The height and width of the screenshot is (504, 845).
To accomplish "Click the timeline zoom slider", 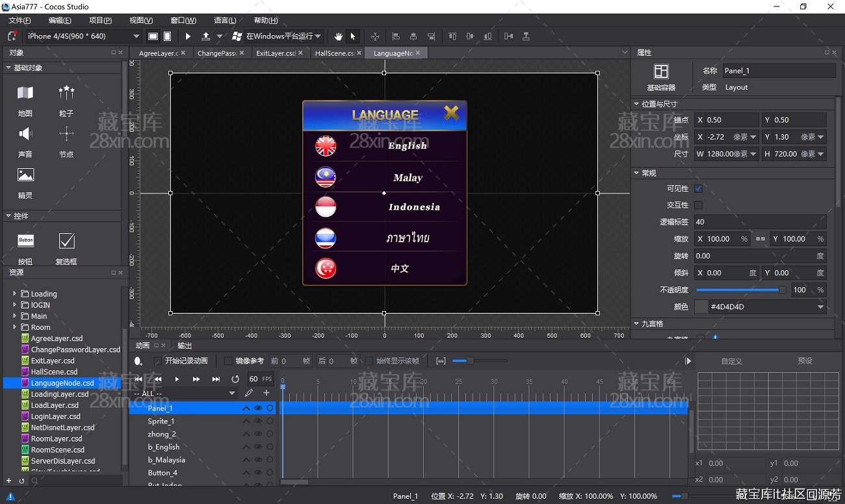I will click(x=480, y=360).
